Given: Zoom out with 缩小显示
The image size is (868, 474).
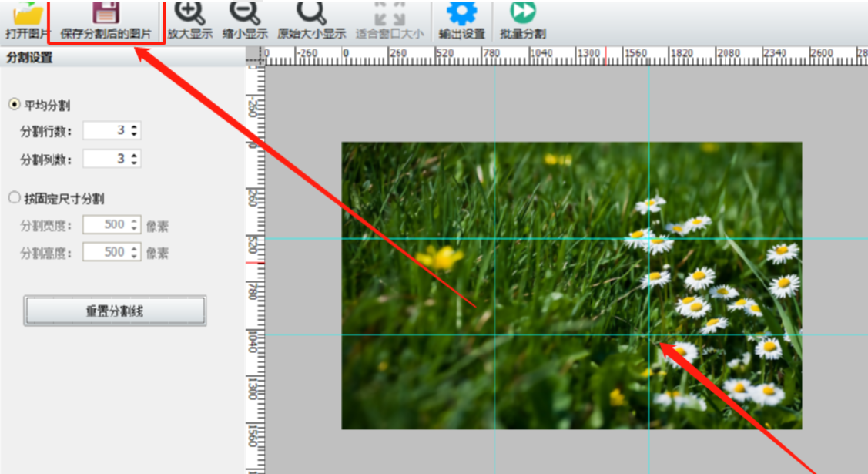Looking at the screenshot, I should tap(245, 20).
